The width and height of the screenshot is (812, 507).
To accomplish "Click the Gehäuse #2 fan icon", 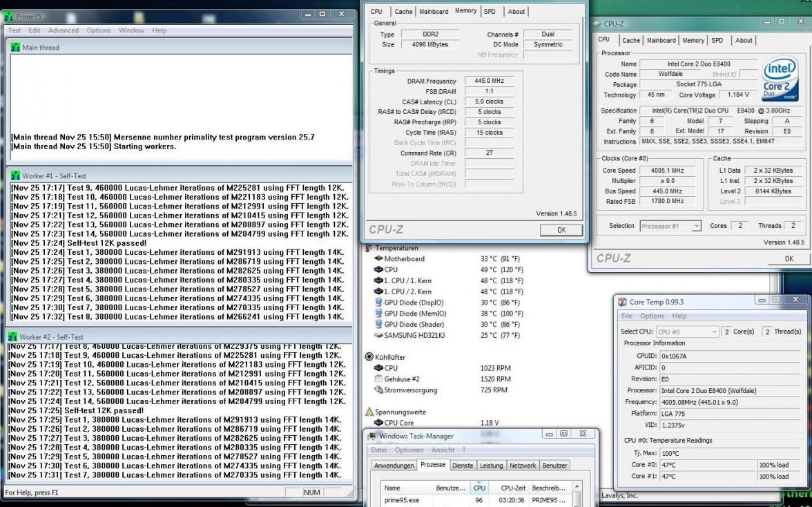I will pyautogui.click(x=378, y=379).
